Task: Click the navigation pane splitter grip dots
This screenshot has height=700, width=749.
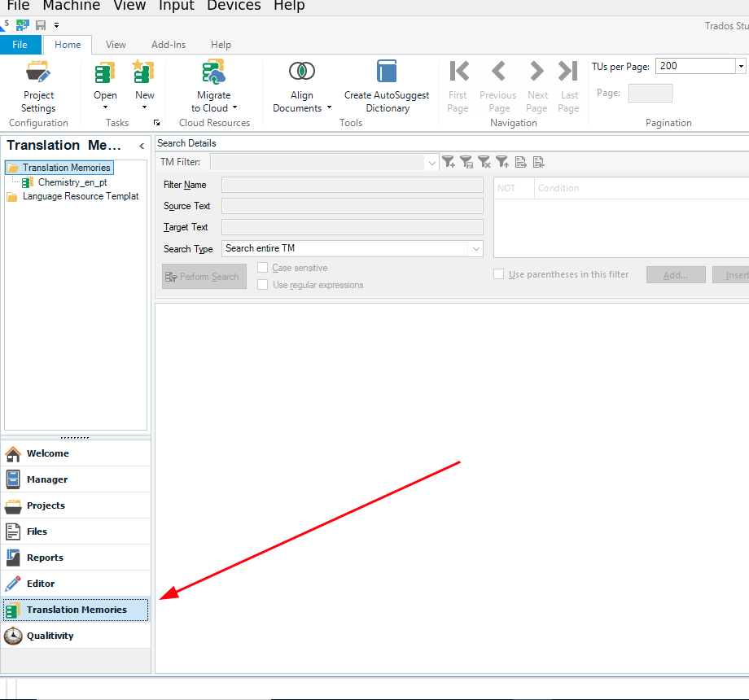Action: click(x=75, y=437)
